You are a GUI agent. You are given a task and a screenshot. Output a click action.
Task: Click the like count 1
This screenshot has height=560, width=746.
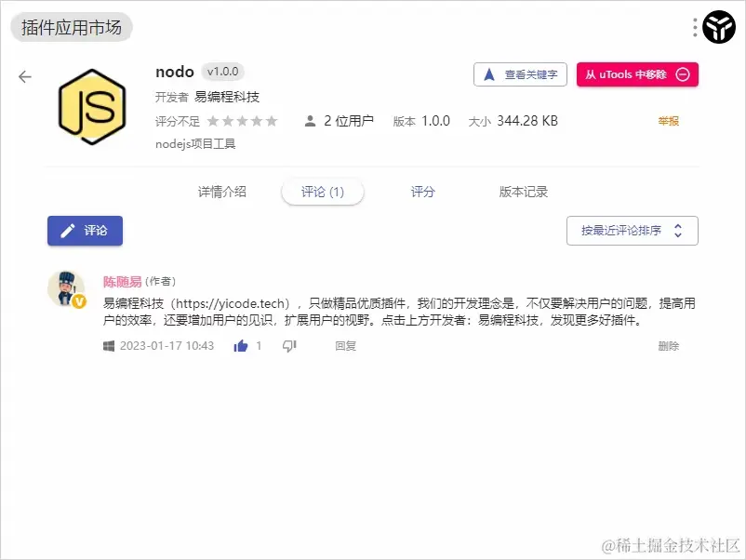coord(259,346)
